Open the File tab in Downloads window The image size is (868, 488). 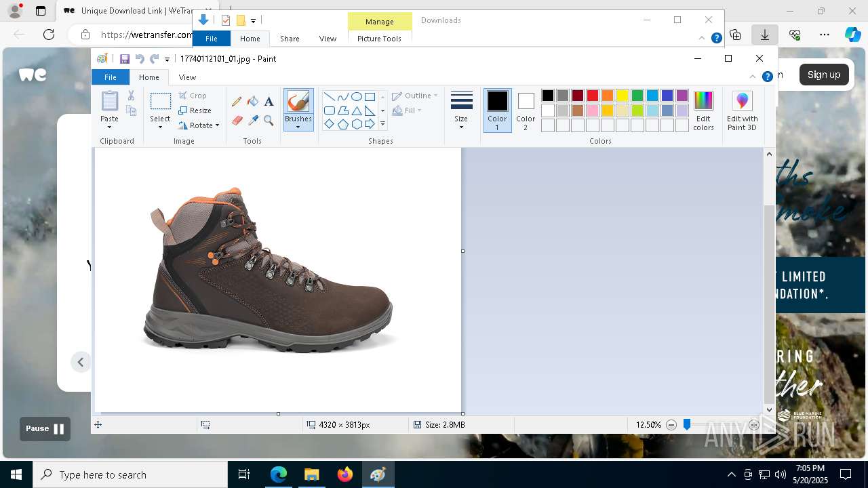[212, 39]
